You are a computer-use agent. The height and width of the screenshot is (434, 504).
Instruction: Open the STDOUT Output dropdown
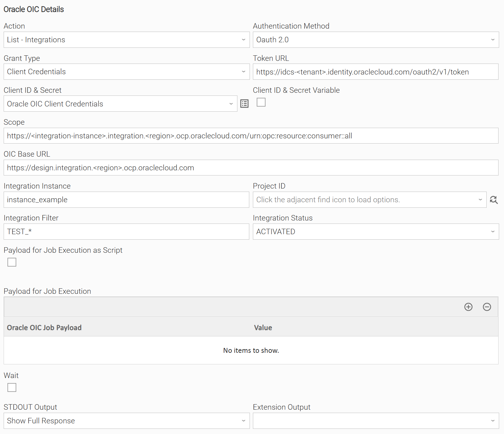click(126, 421)
